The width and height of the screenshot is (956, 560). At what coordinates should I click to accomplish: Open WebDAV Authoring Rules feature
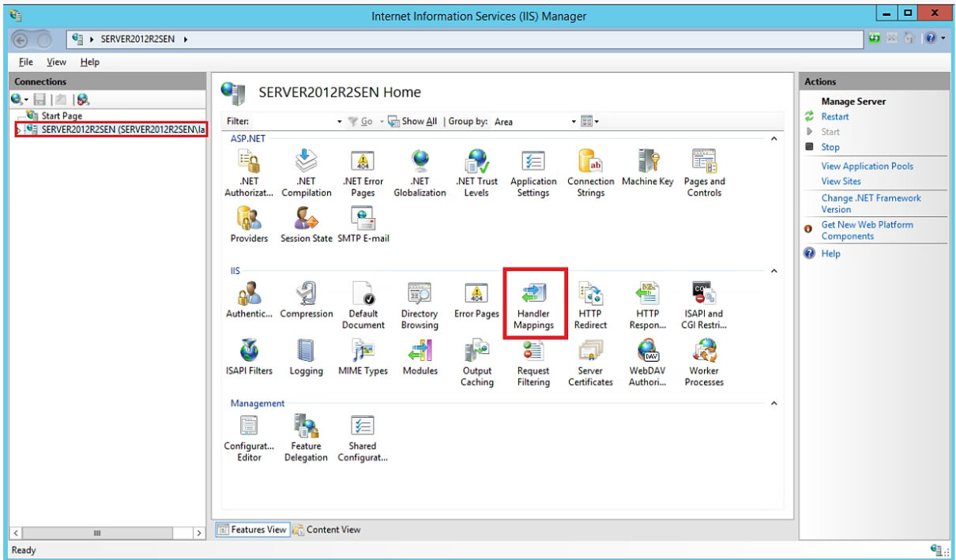(648, 363)
